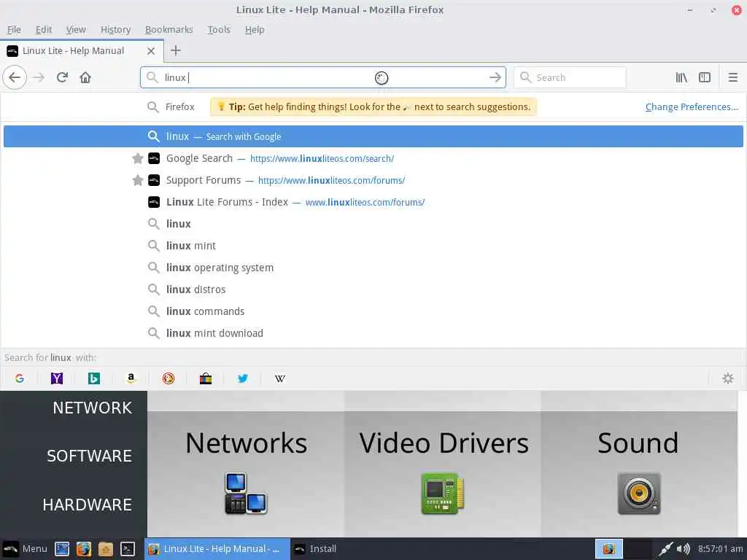Open the Networks help tile heading

pos(247,443)
